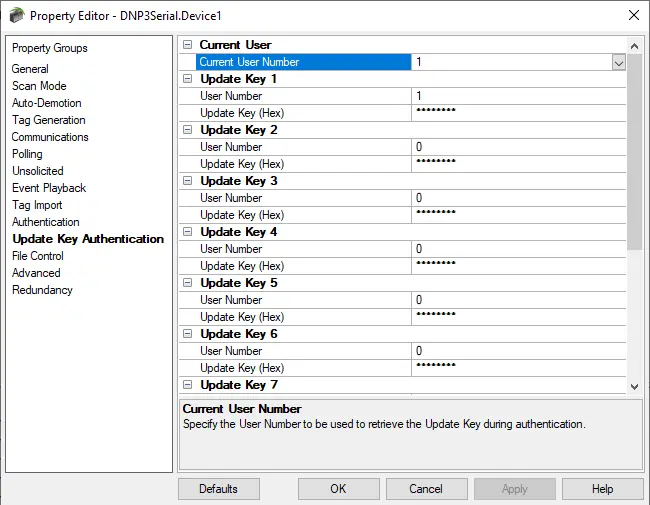The height and width of the screenshot is (505, 650).
Task: Edit User Number value under Update Key 4
Action: [519, 249]
